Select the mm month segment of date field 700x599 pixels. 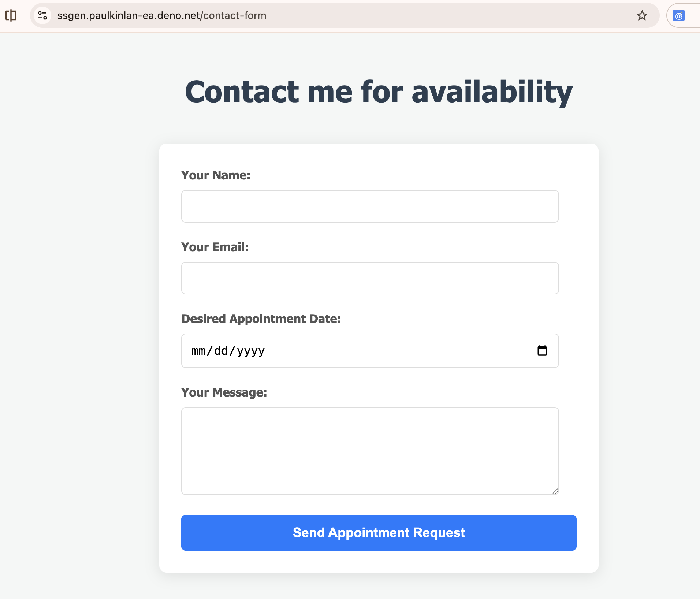198,351
